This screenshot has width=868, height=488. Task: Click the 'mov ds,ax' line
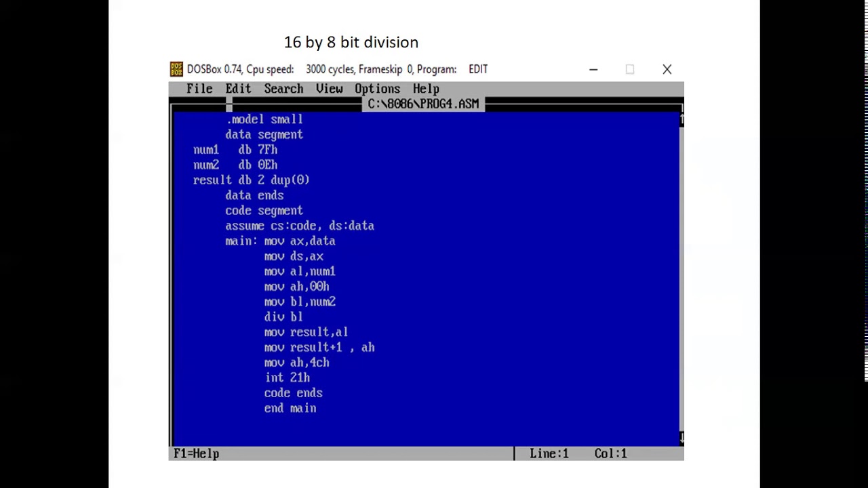click(294, 256)
